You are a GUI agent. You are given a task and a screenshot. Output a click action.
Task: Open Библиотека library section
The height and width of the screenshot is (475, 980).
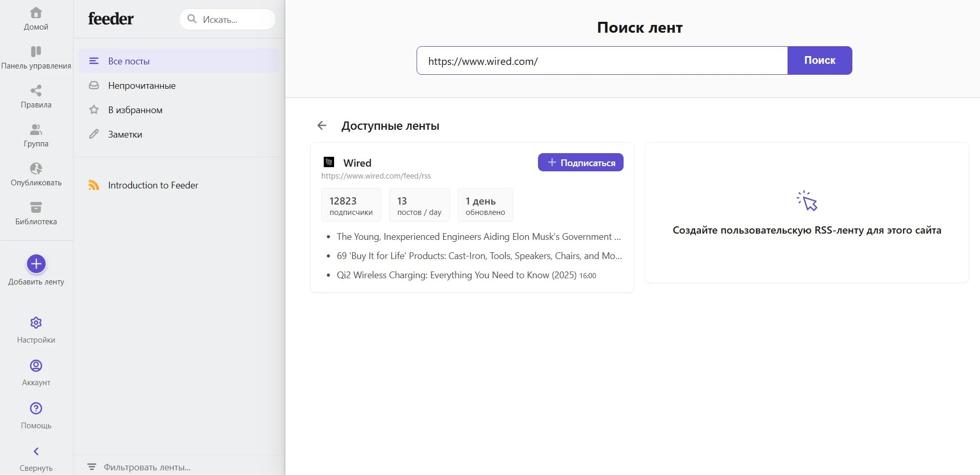point(36,214)
